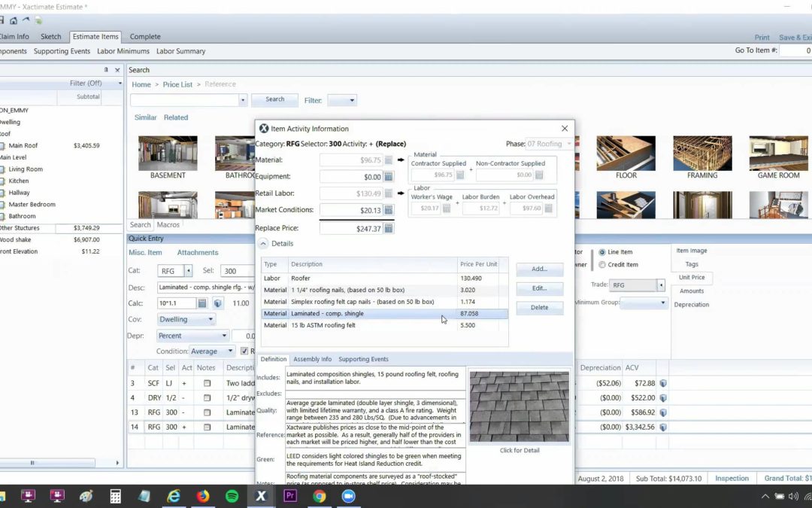Open notes icon on row 14 RFG

point(208,427)
